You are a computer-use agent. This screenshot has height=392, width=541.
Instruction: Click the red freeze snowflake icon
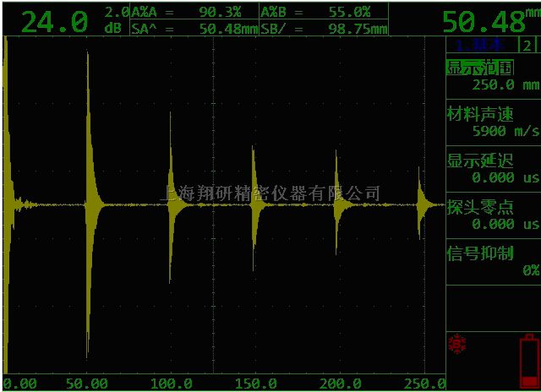(x=456, y=344)
